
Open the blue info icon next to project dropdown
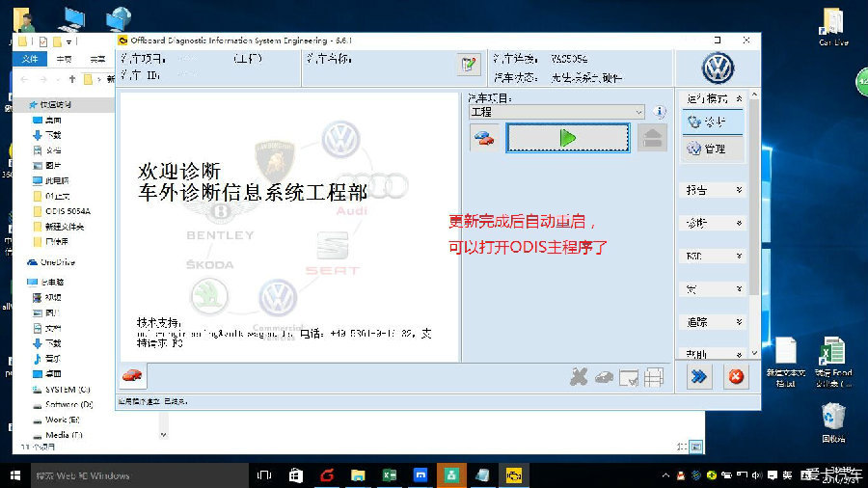pos(659,112)
